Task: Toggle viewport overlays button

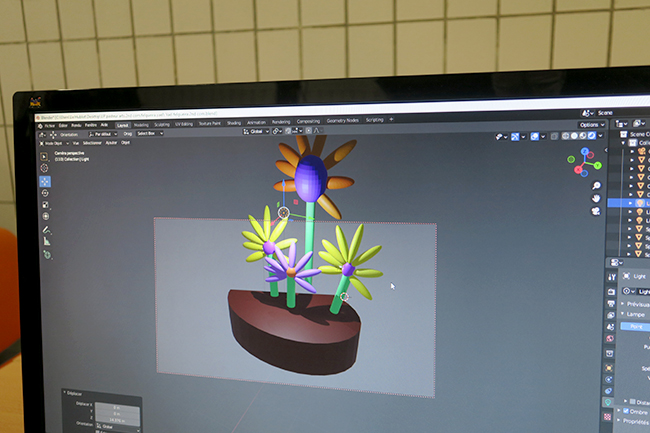Action: click(x=535, y=136)
